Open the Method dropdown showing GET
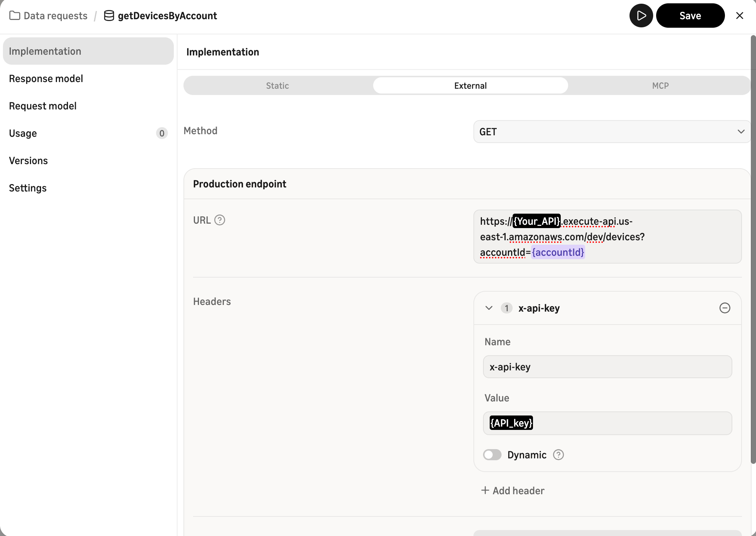This screenshot has width=756, height=536. pos(612,132)
